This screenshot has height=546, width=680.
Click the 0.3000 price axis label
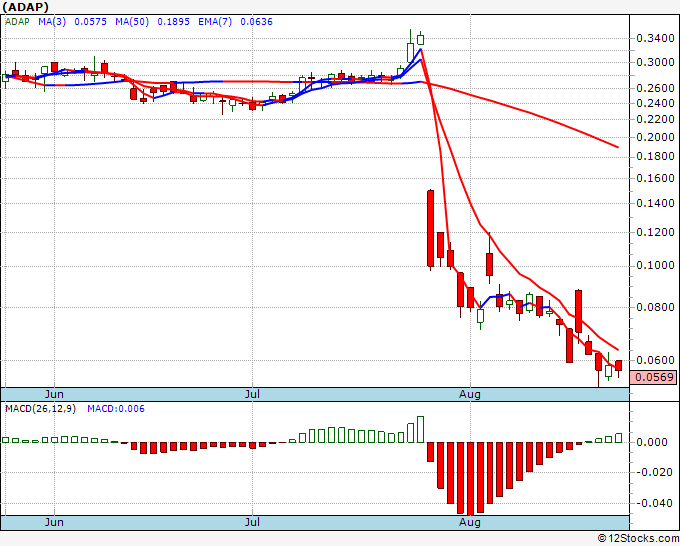[655, 62]
